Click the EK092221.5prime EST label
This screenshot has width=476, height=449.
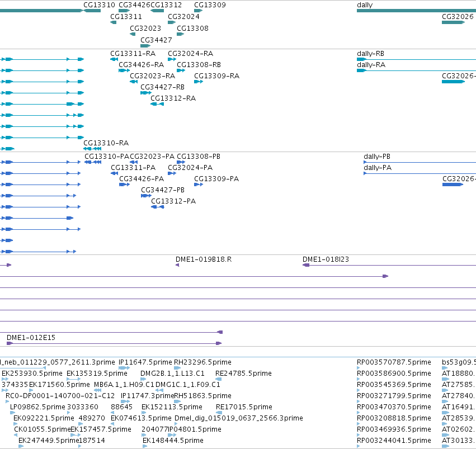(44, 418)
